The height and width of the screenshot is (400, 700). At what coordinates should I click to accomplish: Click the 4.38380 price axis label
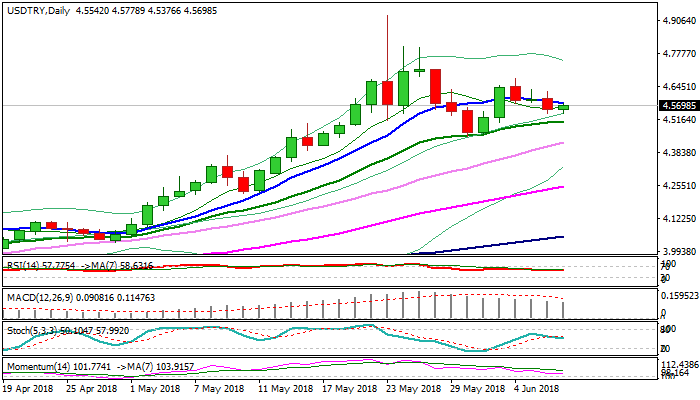tap(679, 152)
